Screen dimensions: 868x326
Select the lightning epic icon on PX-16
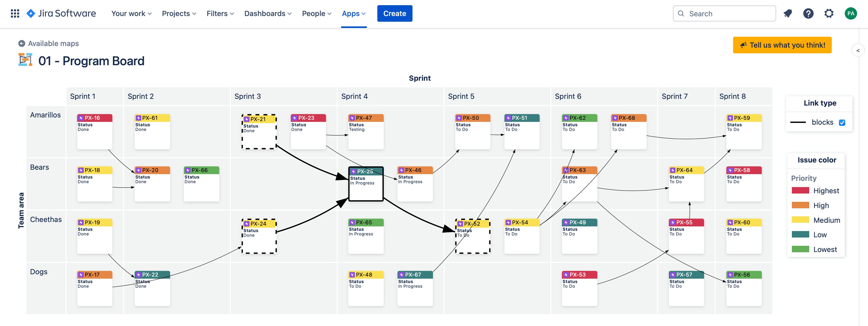pos(81,118)
